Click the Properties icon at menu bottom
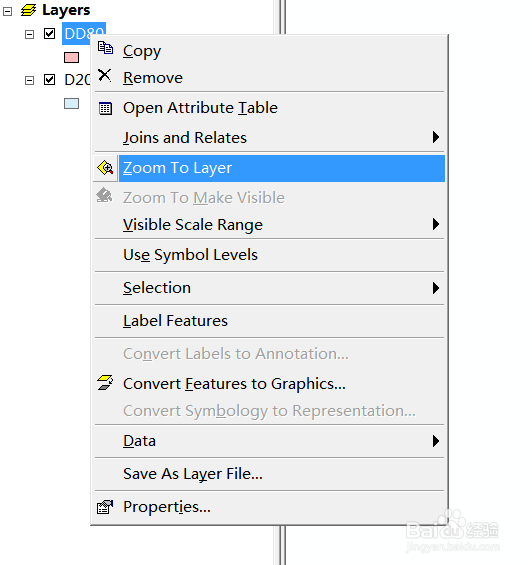 (x=105, y=507)
